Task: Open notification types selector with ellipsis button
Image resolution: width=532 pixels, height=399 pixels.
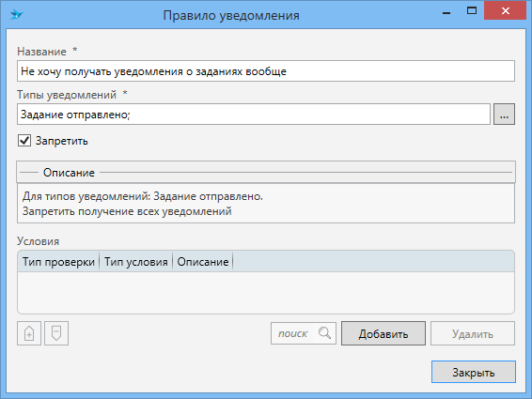Action: 504,115
